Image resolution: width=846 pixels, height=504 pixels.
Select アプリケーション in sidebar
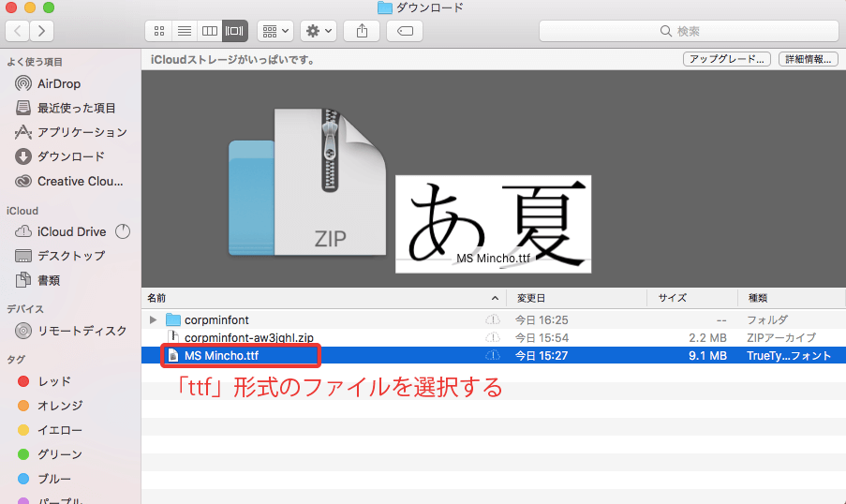click(82, 132)
